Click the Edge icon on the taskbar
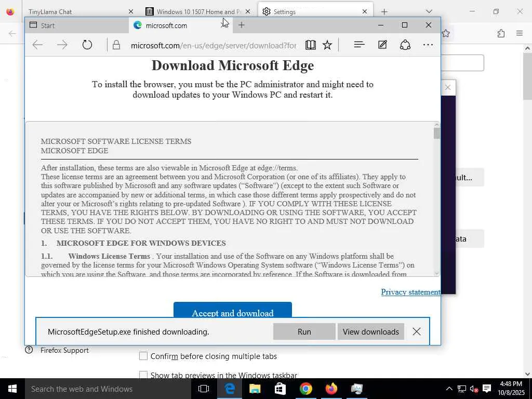Screen dimensions: 532x399 tap(229, 389)
